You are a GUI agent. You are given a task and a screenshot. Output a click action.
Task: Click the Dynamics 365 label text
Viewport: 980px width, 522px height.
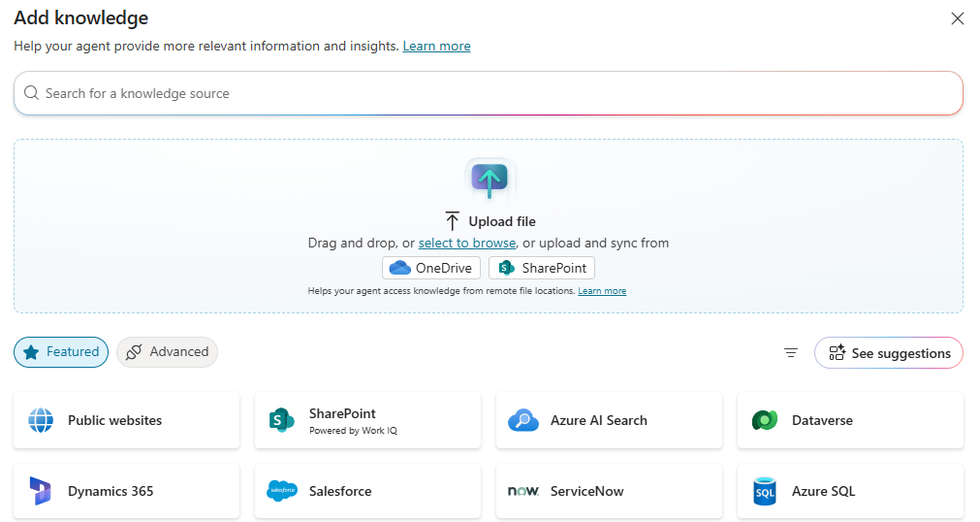(x=111, y=491)
